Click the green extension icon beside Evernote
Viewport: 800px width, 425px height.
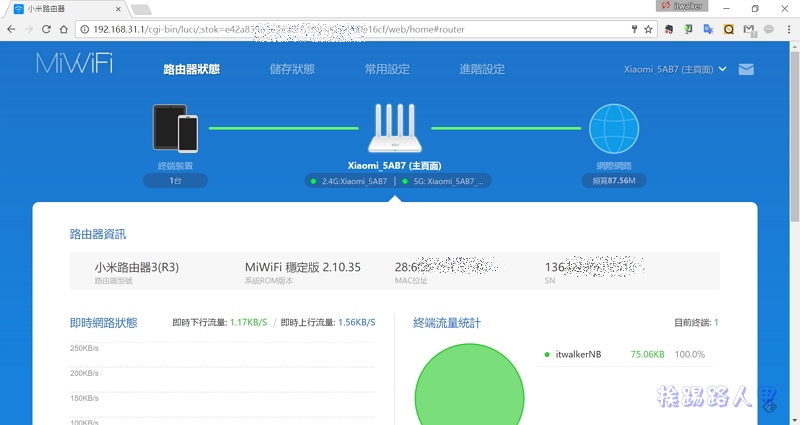[x=688, y=29]
